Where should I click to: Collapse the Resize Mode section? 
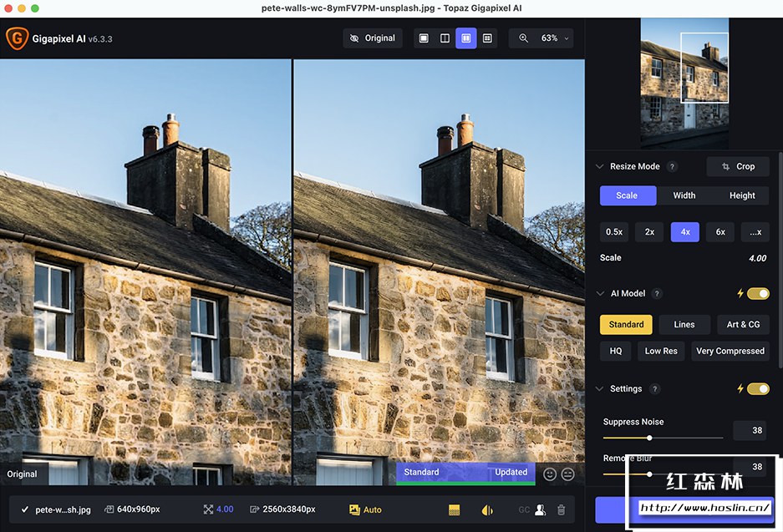(599, 166)
